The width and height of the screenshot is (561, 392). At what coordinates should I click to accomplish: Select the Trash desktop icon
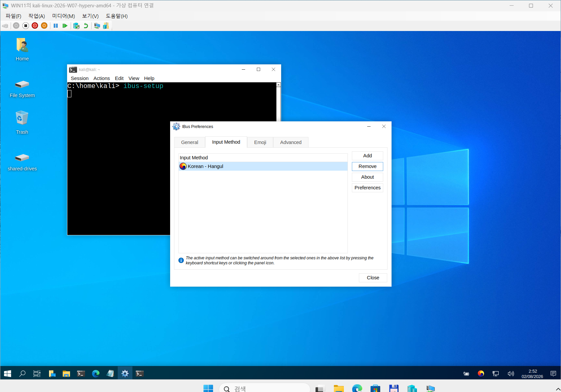coord(22,122)
